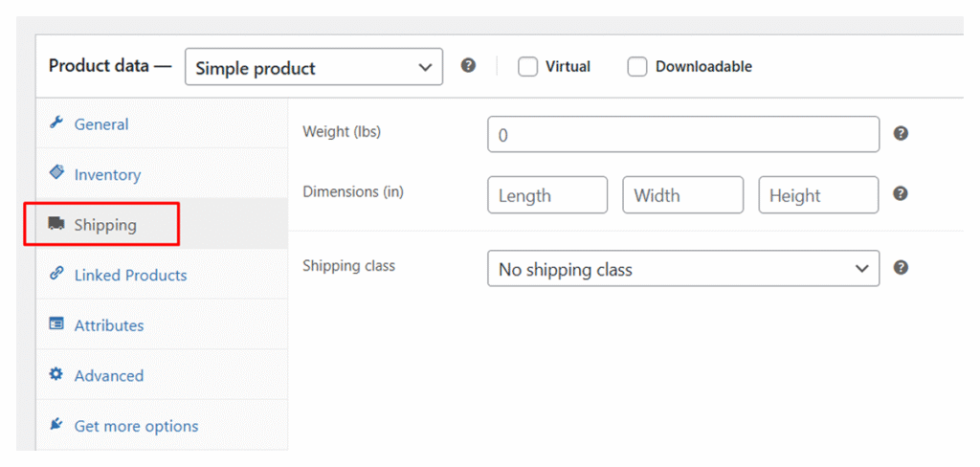The height and width of the screenshot is (467, 980).
Task: Click the Linked Products chain icon
Action: tap(56, 274)
